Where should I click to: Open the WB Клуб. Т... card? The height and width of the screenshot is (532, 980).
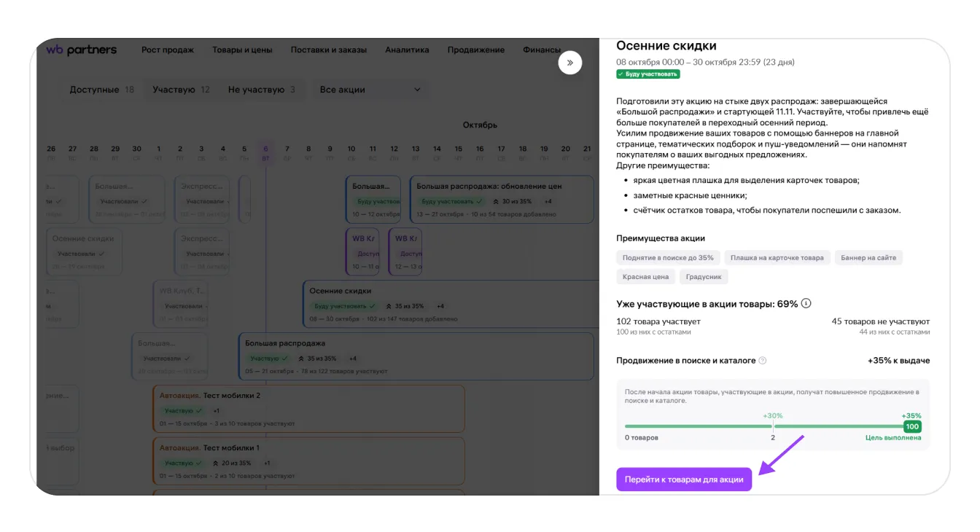(x=180, y=304)
